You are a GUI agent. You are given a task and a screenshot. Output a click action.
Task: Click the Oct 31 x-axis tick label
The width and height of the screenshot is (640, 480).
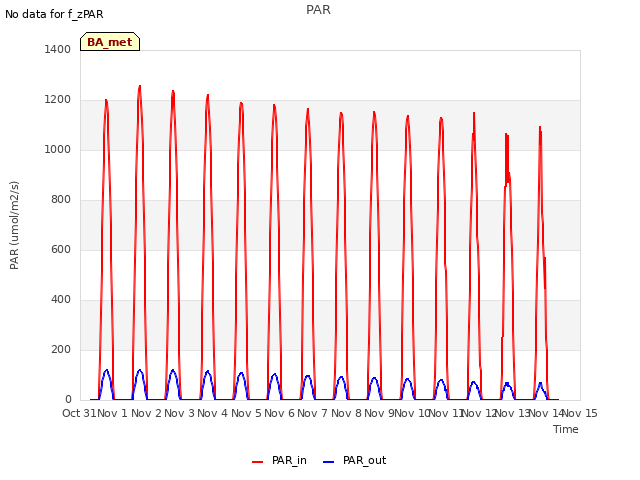pyautogui.click(x=79, y=413)
